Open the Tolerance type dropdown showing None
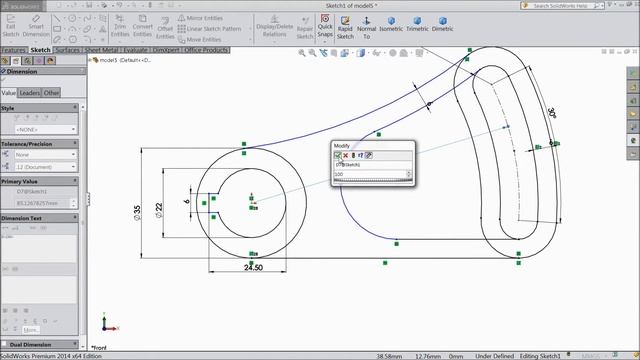 tap(45, 155)
